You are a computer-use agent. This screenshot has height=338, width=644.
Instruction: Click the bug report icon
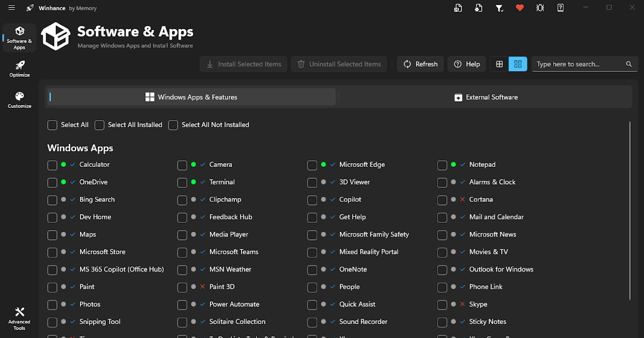tap(540, 8)
